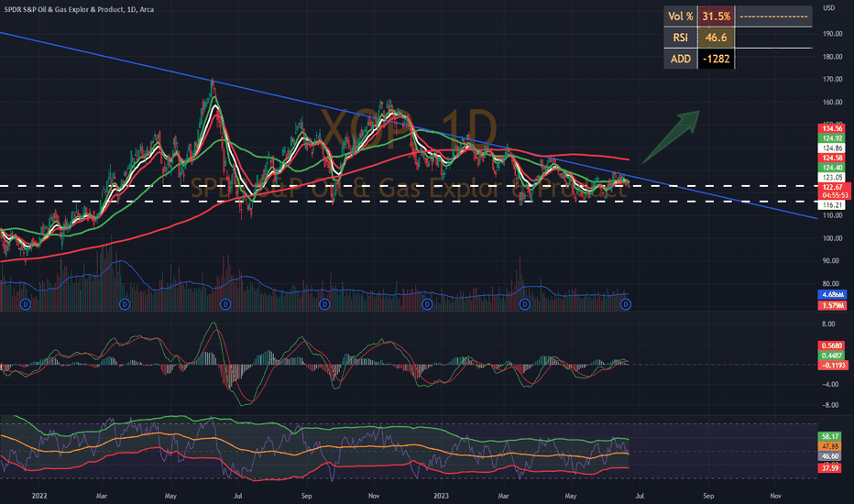Click the green 124.40 price label
The height and width of the screenshot is (504, 854).
832,168
